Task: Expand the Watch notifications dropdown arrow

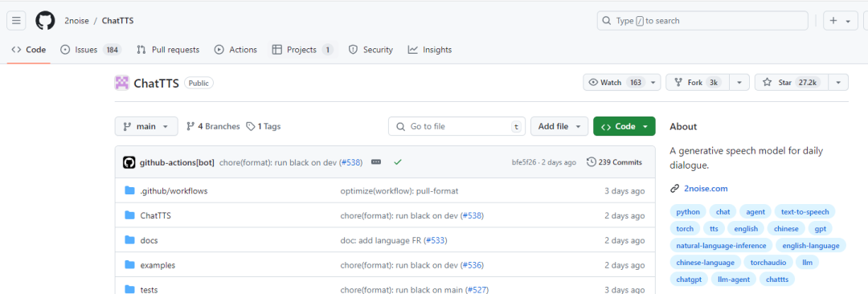Action: 653,83
